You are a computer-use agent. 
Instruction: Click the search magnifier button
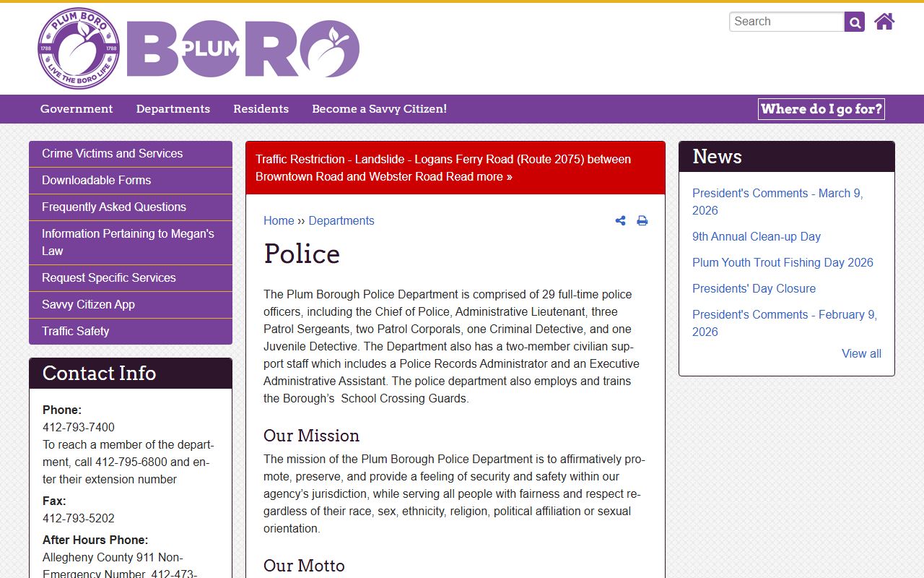click(855, 22)
